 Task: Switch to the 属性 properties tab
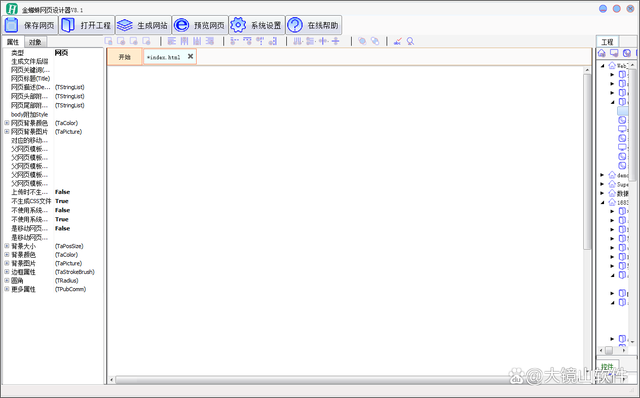tap(13, 42)
